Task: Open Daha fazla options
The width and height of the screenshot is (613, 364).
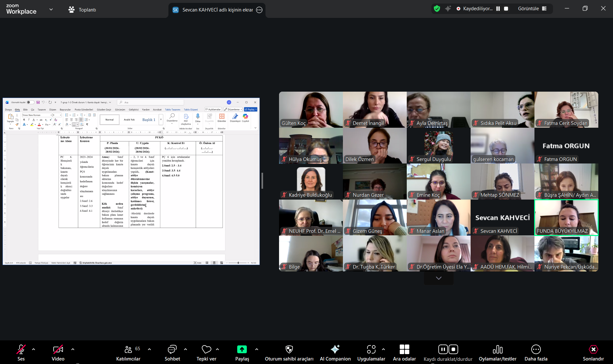Action: (536, 349)
